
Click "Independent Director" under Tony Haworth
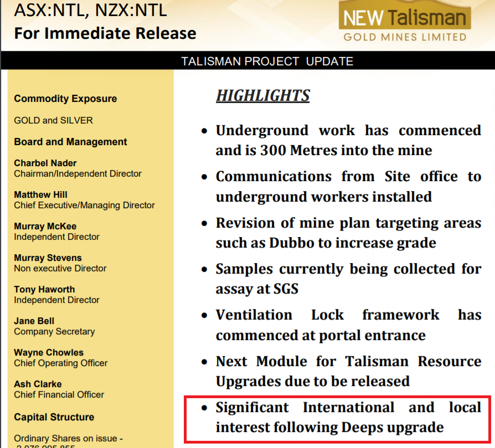[x=56, y=300]
